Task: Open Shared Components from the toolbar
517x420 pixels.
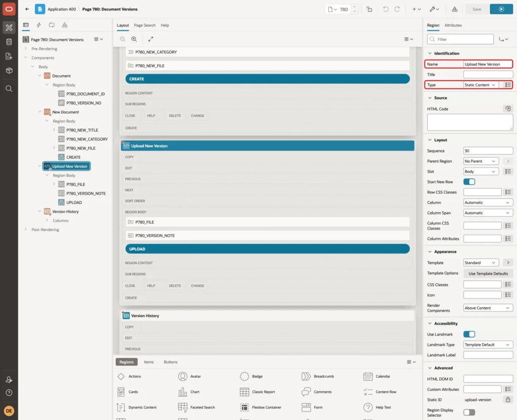Action: (x=455, y=9)
